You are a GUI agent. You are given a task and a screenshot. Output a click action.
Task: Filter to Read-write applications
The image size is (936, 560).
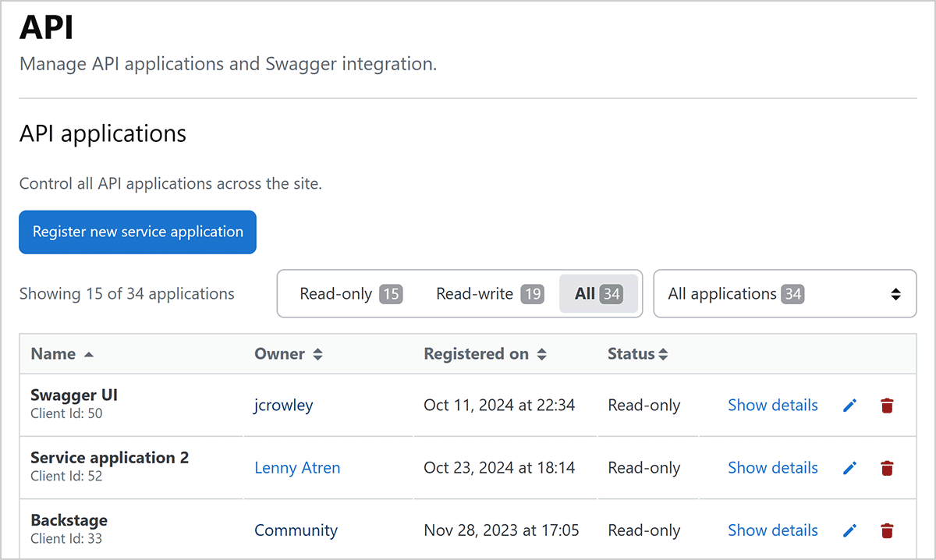coord(489,294)
